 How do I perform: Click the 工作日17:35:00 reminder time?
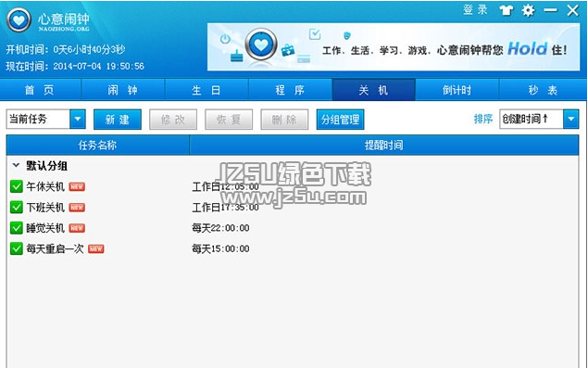225,208
